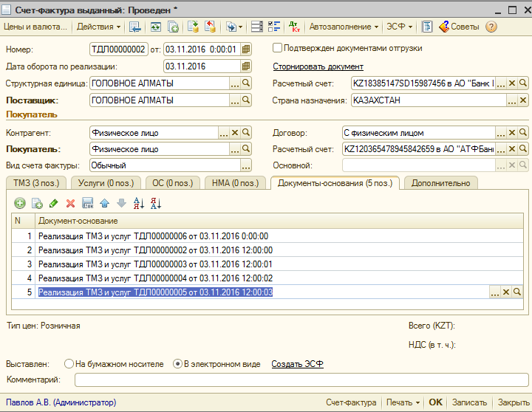Click the Записать button
This screenshot has height=412, width=532.
click(469, 402)
